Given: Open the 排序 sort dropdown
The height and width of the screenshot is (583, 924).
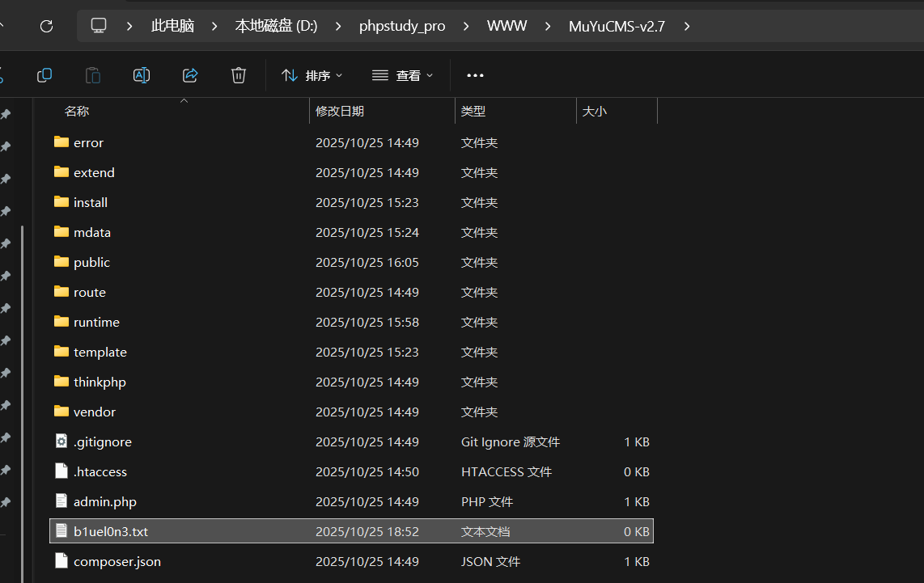Looking at the screenshot, I should click(312, 75).
